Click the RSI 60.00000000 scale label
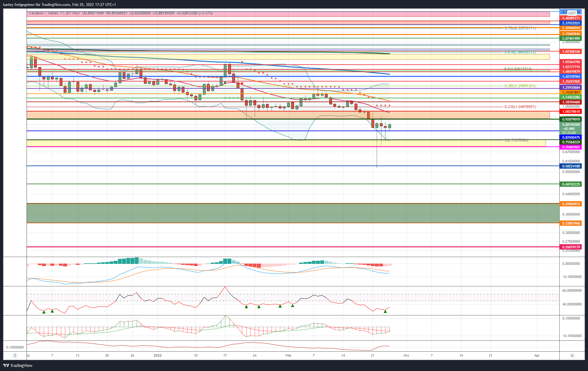This screenshot has width=588, height=371. pos(572,290)
